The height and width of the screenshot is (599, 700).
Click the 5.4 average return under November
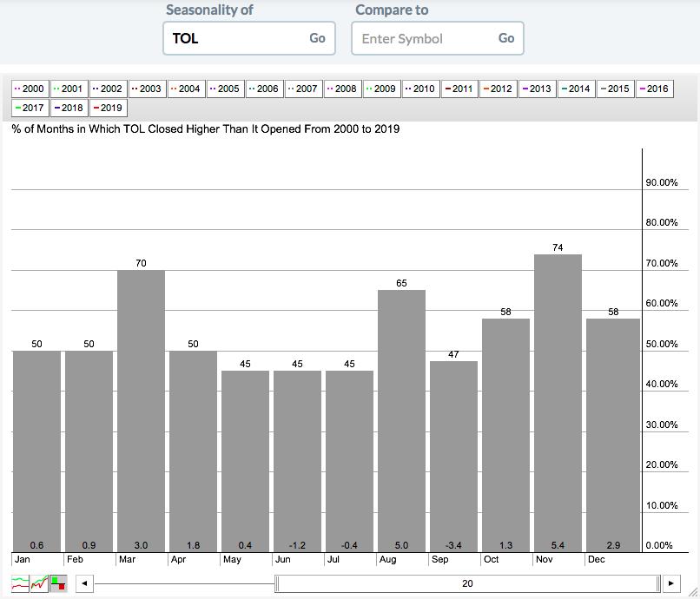pos(558,545)
